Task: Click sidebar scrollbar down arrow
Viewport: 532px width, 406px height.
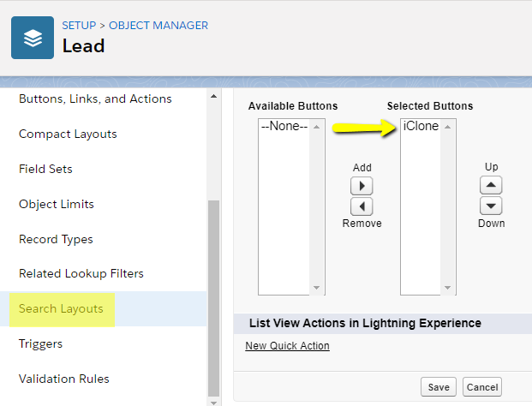Action: [214, 403]
